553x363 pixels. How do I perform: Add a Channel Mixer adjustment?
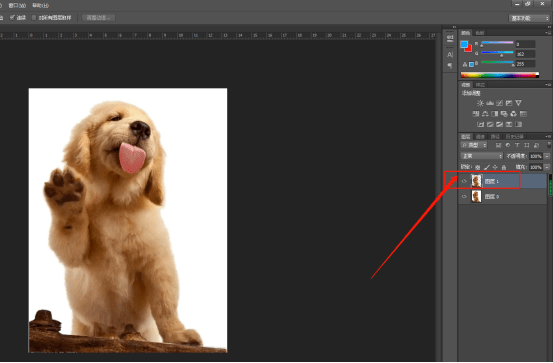(514, 114)
